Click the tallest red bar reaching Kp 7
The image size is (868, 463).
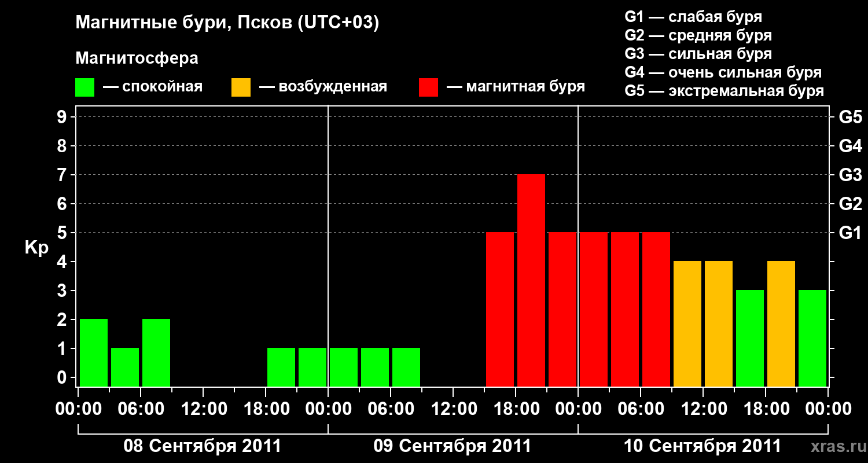click(531, 280)
